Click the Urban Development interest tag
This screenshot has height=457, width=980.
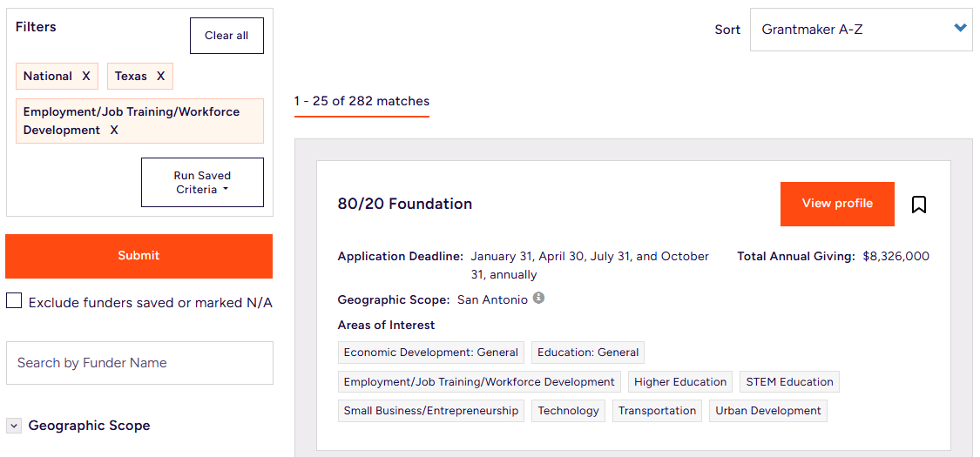767,411
